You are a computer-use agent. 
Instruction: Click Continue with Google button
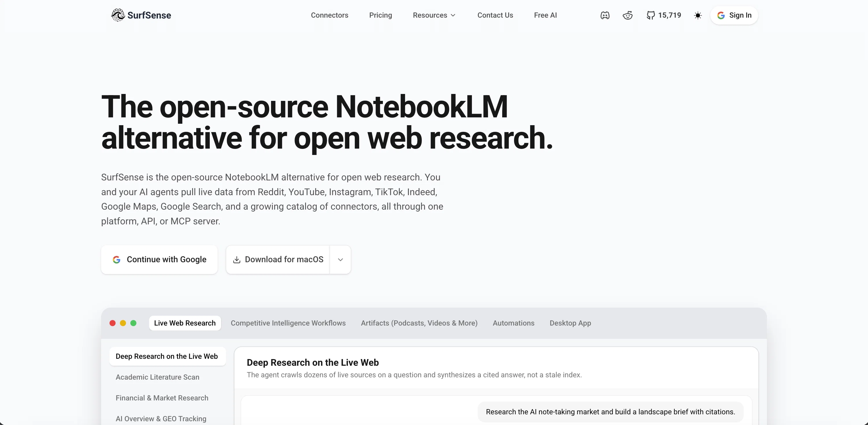point(159,260)
